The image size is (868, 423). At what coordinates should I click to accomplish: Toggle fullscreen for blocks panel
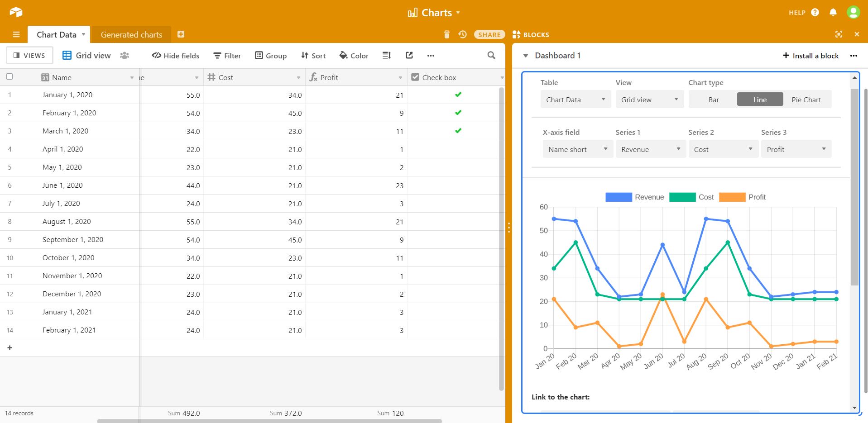[x=839, y=34]
